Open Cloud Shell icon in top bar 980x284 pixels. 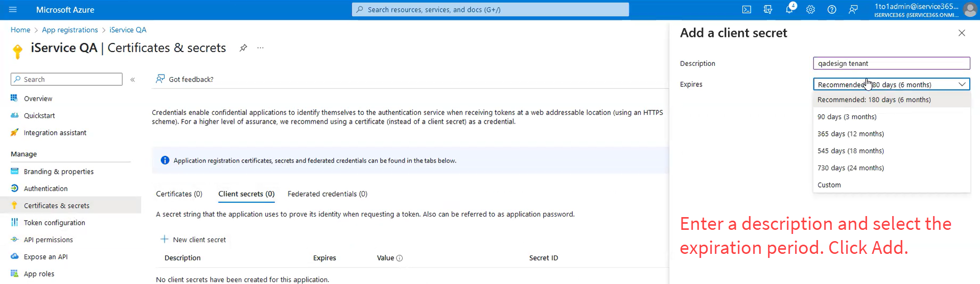coord(746,10)
